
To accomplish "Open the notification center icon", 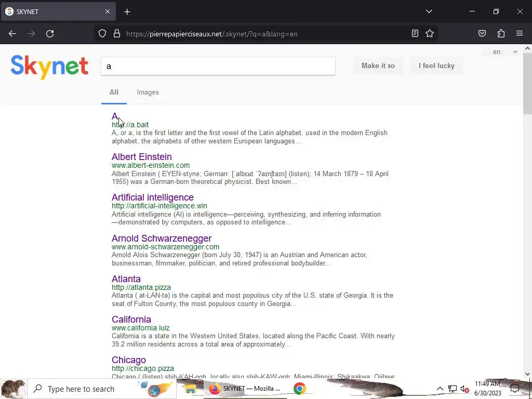I will point(515,389).
